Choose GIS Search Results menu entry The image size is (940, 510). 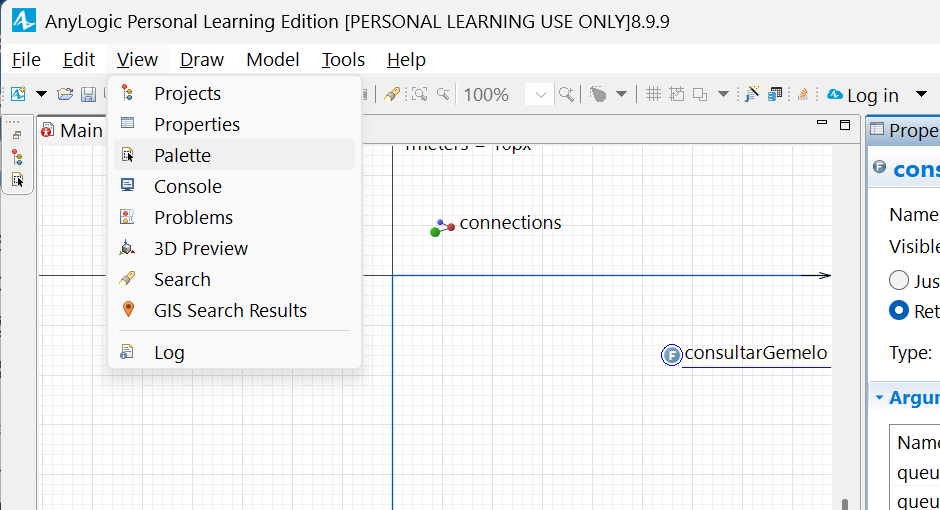coord(234,310)
